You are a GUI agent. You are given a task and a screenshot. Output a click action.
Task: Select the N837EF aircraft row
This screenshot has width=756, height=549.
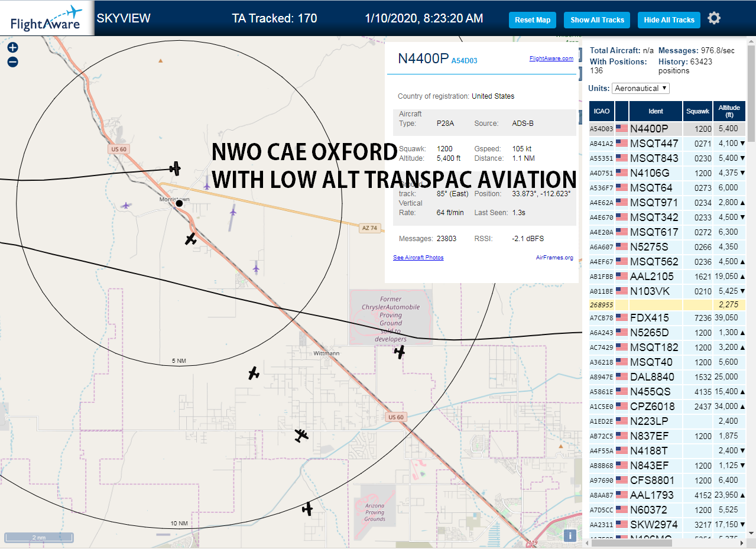(x=667, y=436)
